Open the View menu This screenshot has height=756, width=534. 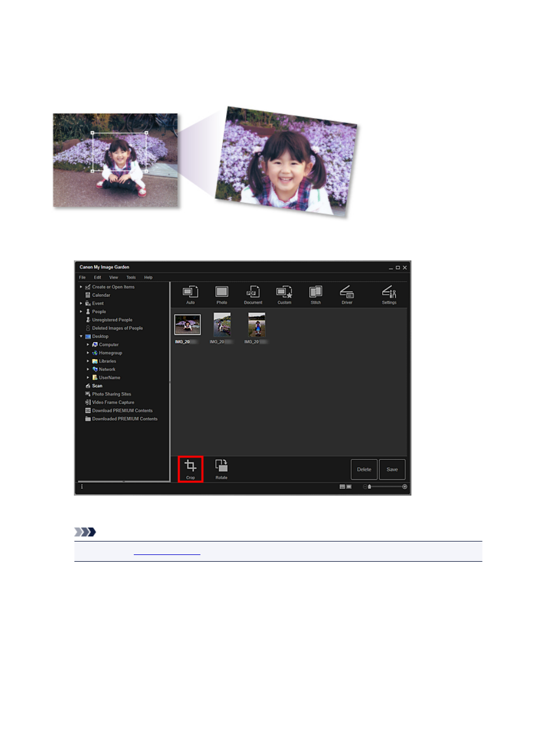pyautogui.click(x=114, y=277)
